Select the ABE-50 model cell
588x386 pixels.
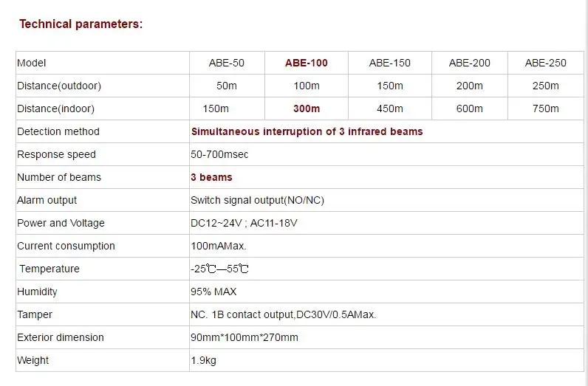click(x=227, y=63)
